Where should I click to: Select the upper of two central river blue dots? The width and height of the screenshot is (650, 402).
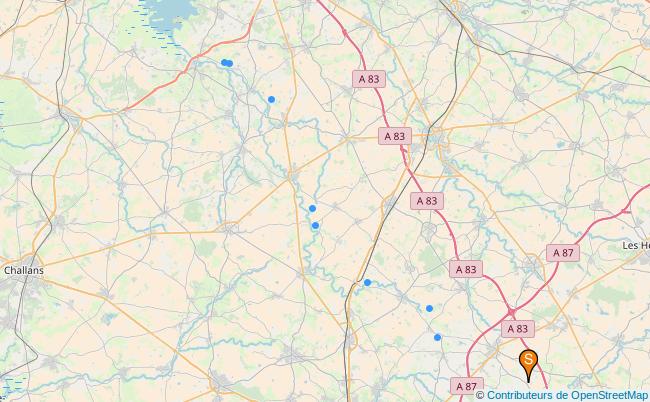(312, 208)
